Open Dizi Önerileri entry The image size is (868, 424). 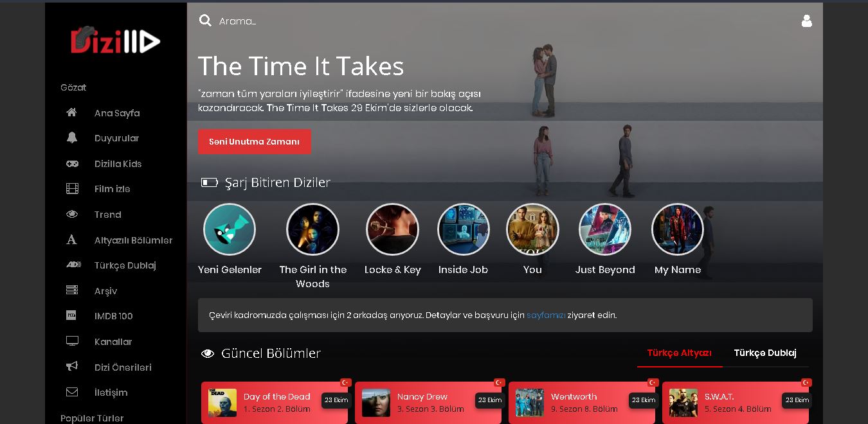click(123, 367)
